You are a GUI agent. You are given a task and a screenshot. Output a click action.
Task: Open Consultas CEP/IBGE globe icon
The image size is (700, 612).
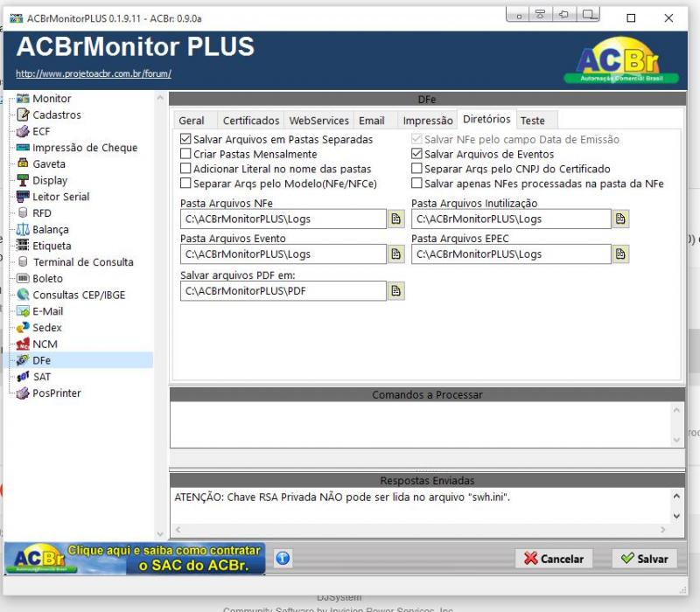tap(23, 295)
